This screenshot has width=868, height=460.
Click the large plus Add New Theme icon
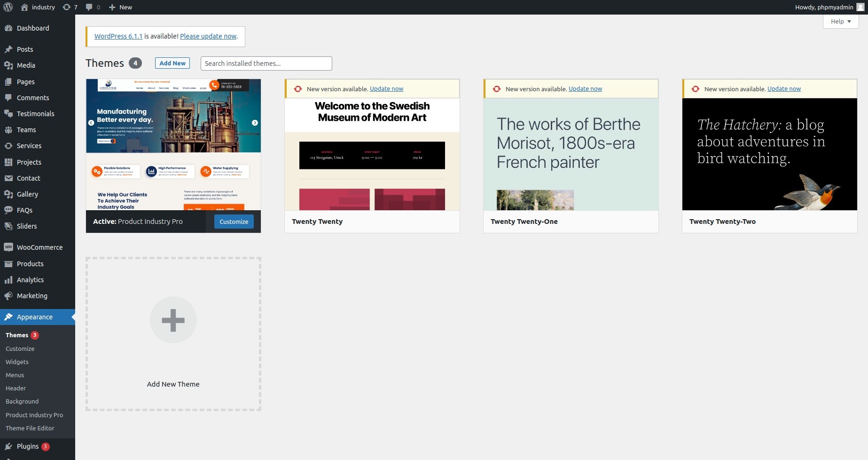coord(173,320)
